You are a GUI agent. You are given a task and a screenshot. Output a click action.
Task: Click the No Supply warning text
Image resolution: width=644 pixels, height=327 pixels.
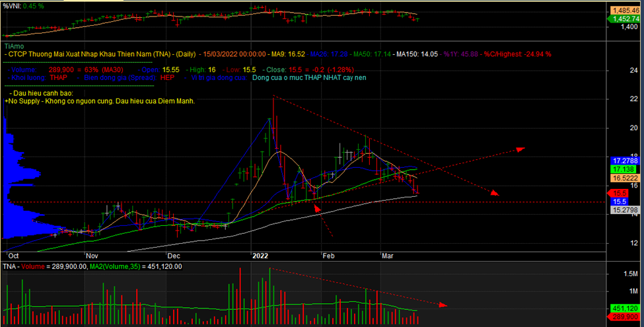[99, 101]
